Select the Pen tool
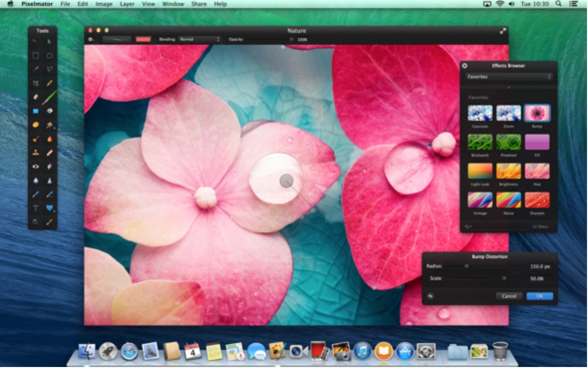Image resolution: width=588 pixels, height=369 pixels. (35, 194)
